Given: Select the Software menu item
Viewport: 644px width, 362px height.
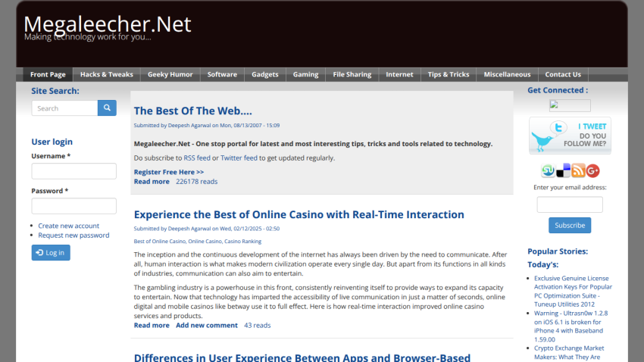Looking at the screenshot, I should [222, 74].
